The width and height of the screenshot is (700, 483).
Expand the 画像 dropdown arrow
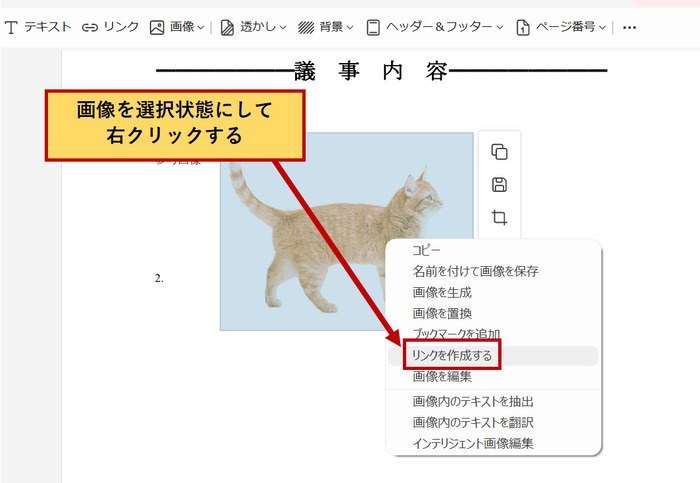[201, 28]
